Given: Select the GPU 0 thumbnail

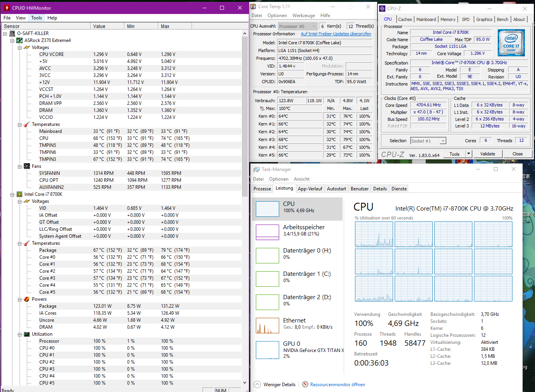Looking at the screenshot, I should click(267, 350).
